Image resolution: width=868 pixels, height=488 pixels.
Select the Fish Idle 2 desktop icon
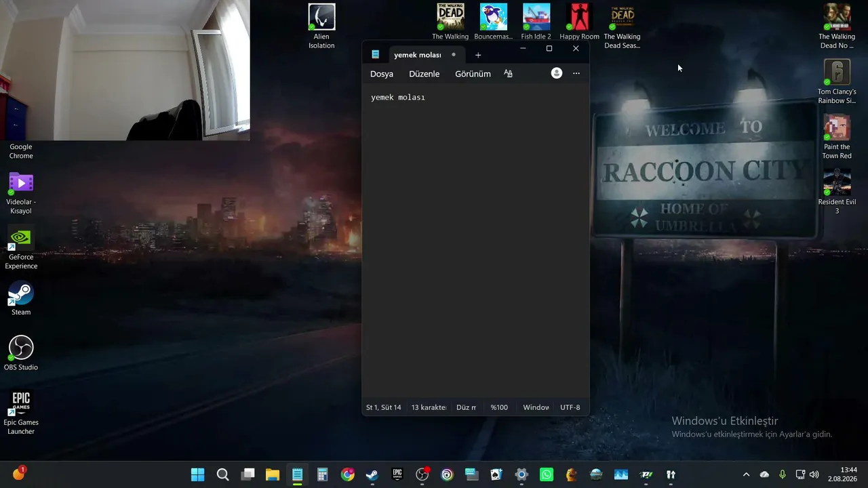click(536, 22)
